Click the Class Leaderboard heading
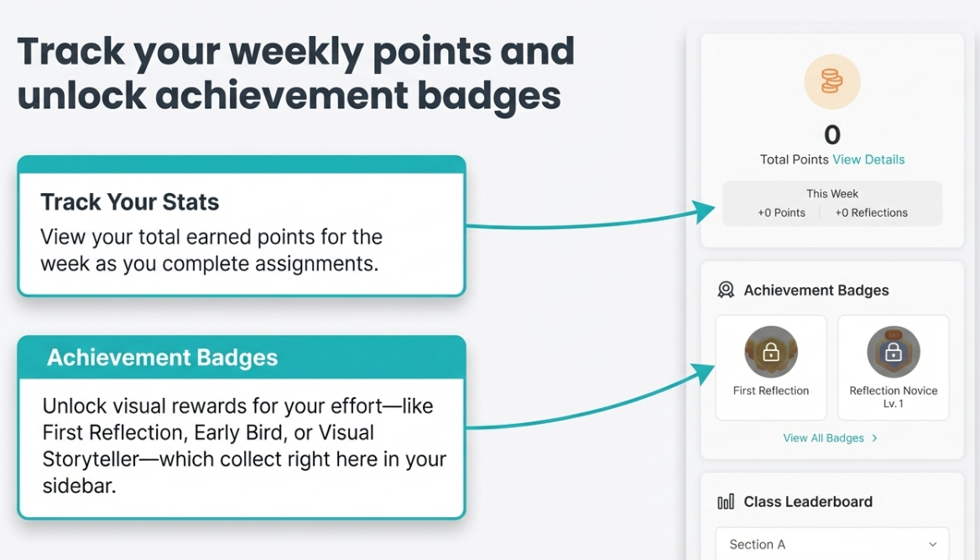 (x=808, y=502)
